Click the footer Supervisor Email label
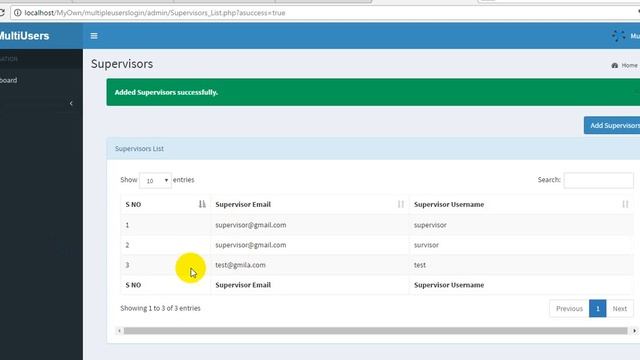The width and height of the screenshot is (640, 360). coord(243,285)
